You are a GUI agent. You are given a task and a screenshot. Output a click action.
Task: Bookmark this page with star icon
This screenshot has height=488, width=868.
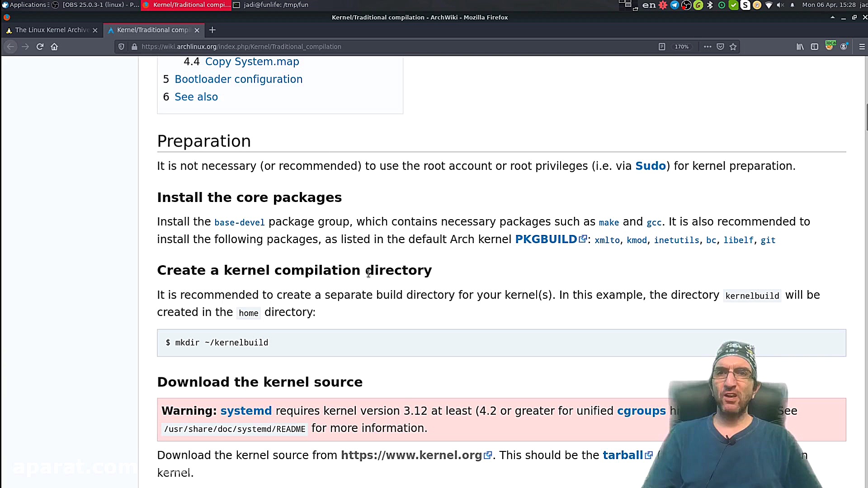click(733, 47)
